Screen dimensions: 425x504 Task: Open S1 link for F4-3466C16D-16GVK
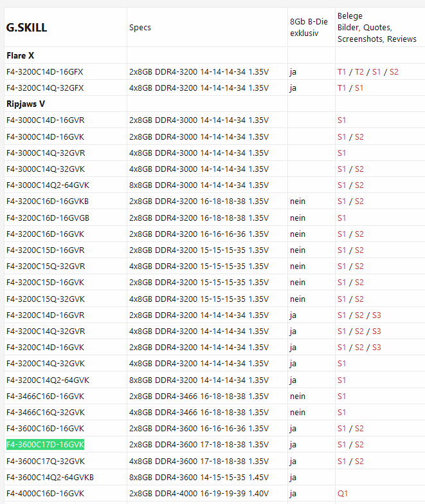341,396
